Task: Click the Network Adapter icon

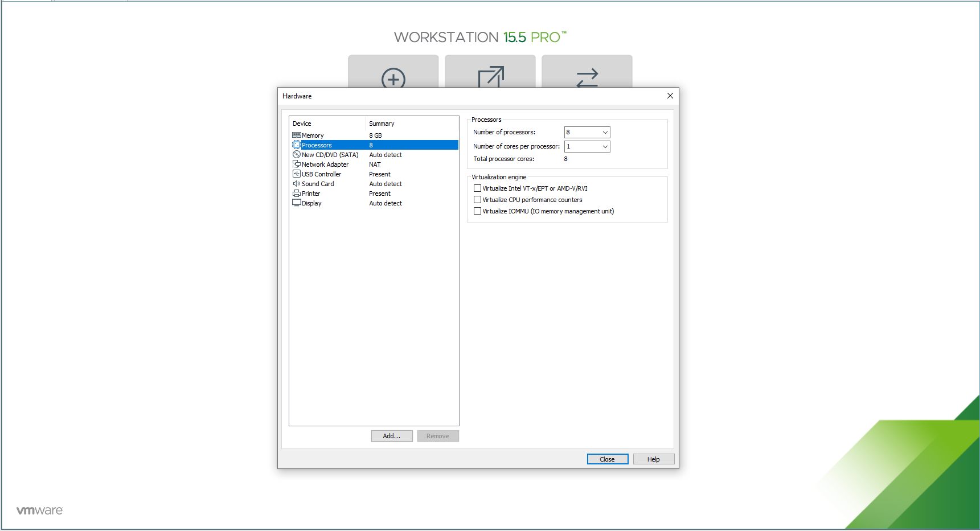Action: click(x=296, y=164)
